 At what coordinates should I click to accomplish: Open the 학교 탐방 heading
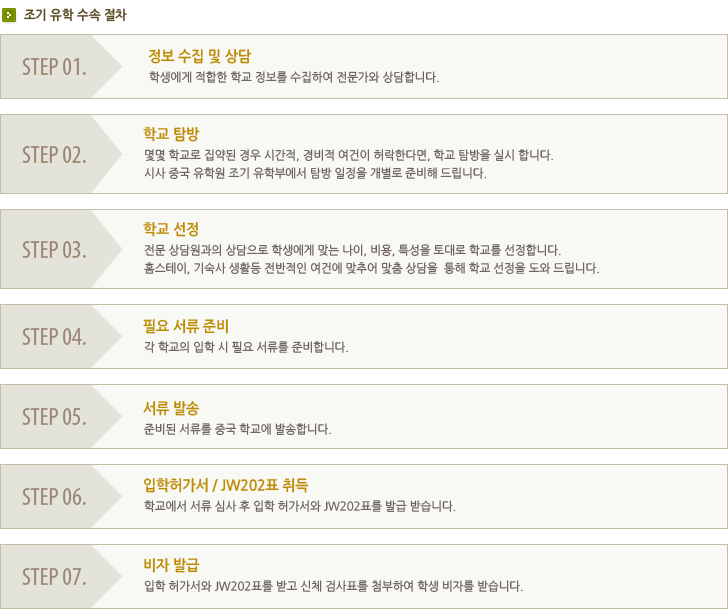coord(165,133)
